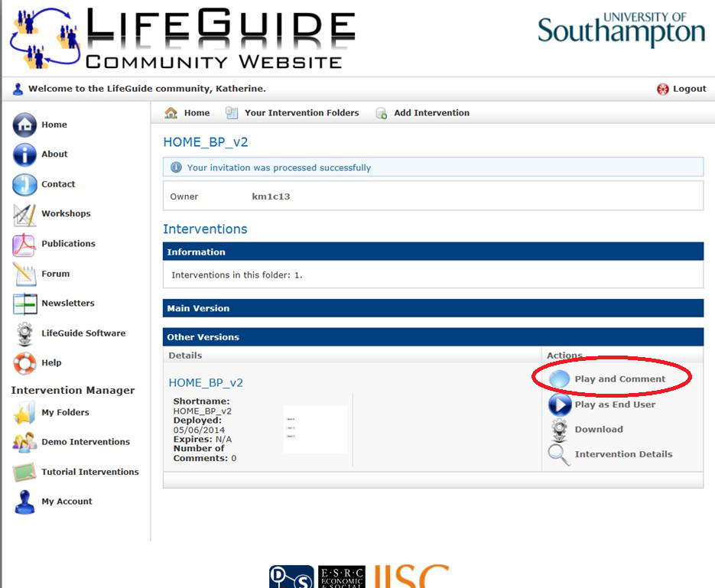Click the LifeGuide Community Website logo

pyautogui.click(x=183, y=38)
